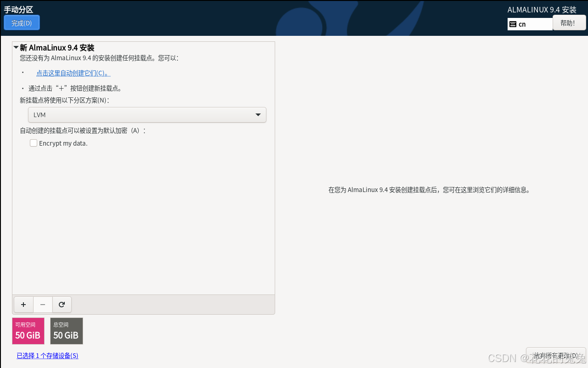588x368 pixels.
Task: Click the 完成(D) done button
Action: pos(22,23)
